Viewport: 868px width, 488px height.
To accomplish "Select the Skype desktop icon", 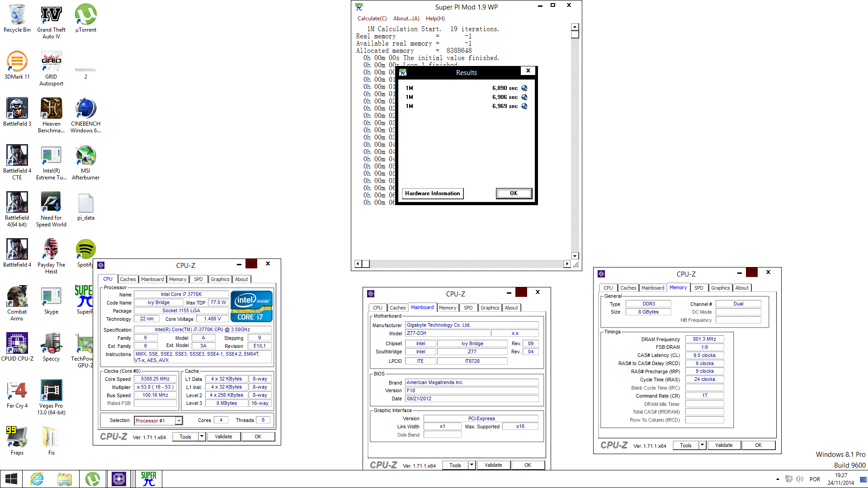I will 51,300.
